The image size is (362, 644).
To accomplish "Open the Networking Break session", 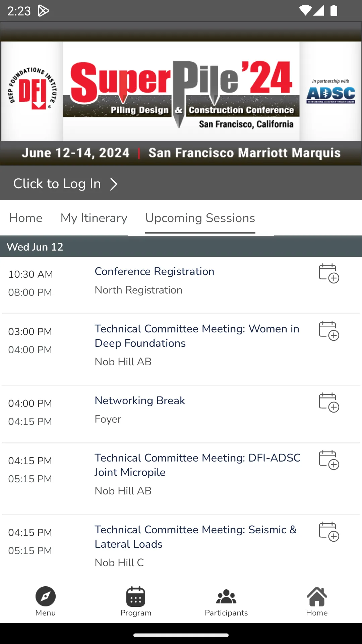I will (x=140, y=400).
